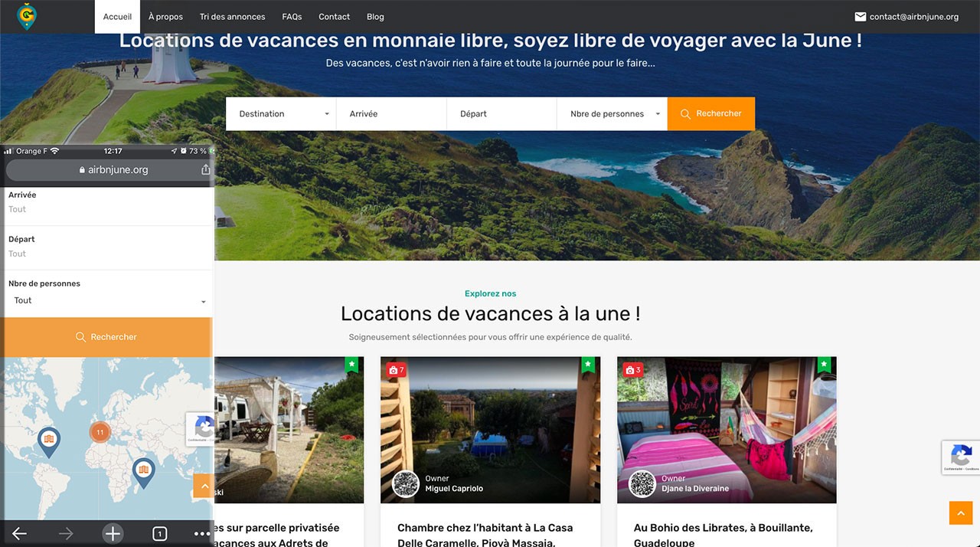Open the mobile browser three-dots menu
The width and height of the screenshot is (980, 547).
[x=201, y=534]
